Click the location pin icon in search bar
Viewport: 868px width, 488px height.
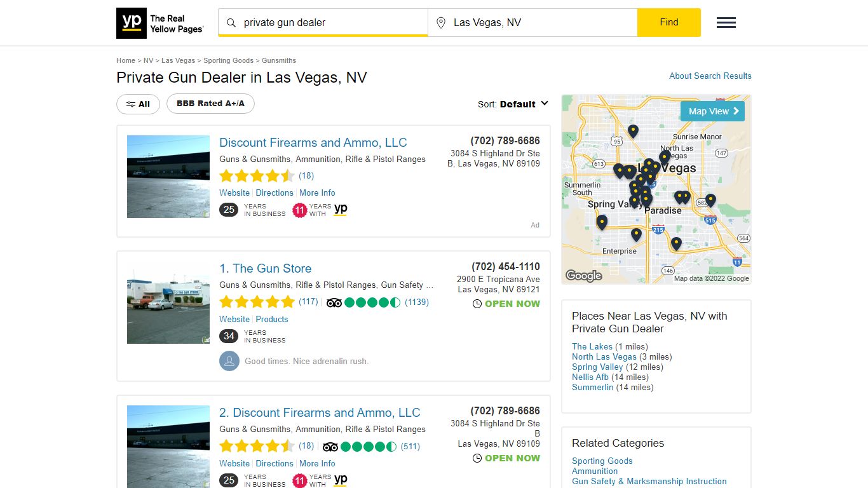(441, 23)
